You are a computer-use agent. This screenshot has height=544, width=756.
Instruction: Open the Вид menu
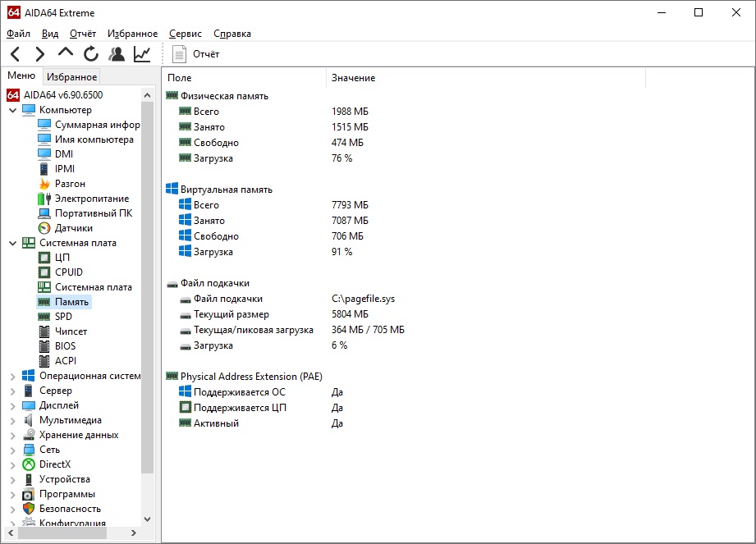[49, 34]
